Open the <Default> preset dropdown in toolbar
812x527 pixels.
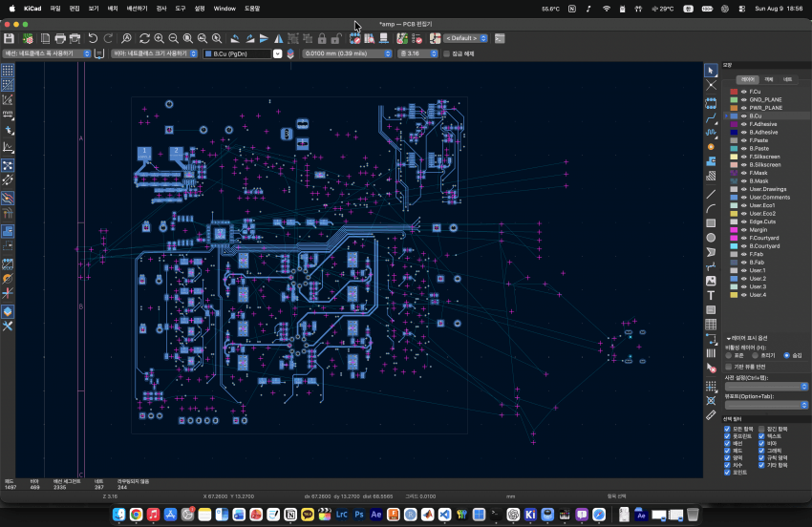(x=465, y=38)
